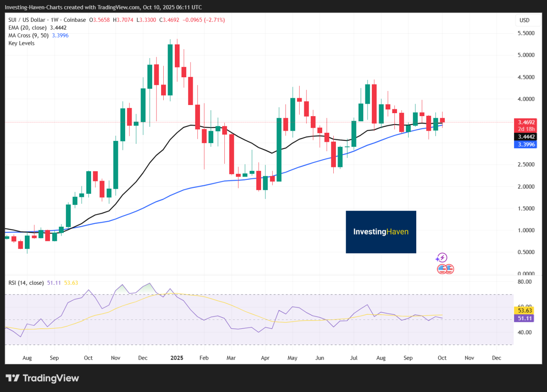Select the Key Levels indicator legend
Viewport: 547px width, 392px height.
(21, 43)
